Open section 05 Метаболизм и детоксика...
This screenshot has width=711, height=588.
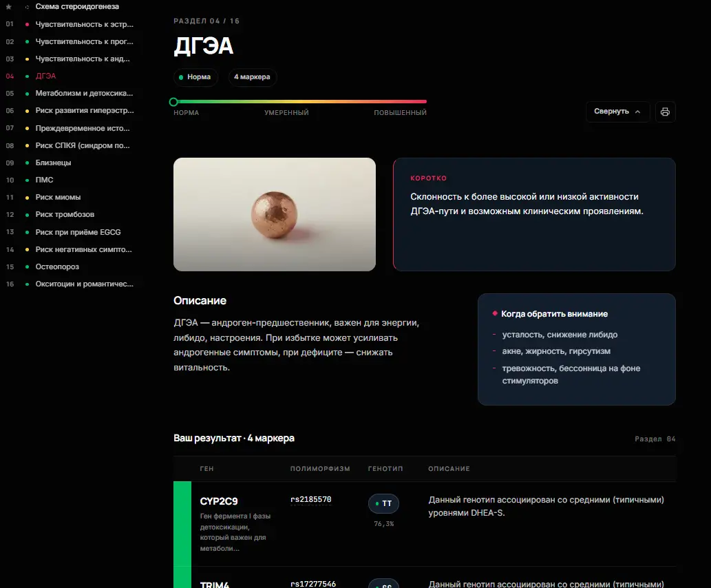[x=85, y=93]
